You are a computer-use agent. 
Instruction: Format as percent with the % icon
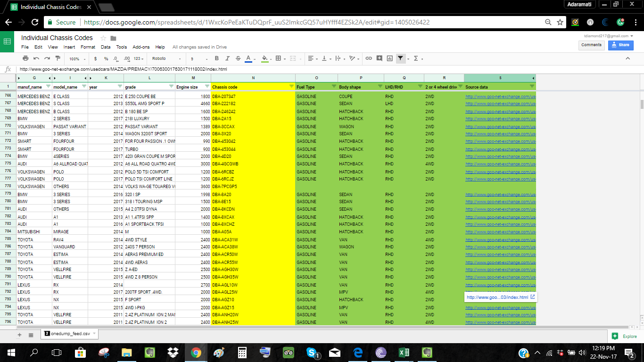pyautogui.click(x=106, y=58)
